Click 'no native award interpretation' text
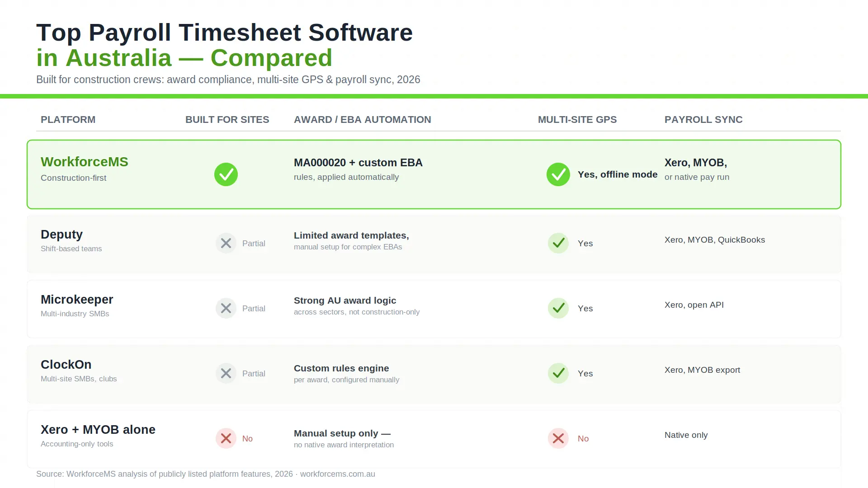Screen dimensions: 868x488 pos(344,445)
